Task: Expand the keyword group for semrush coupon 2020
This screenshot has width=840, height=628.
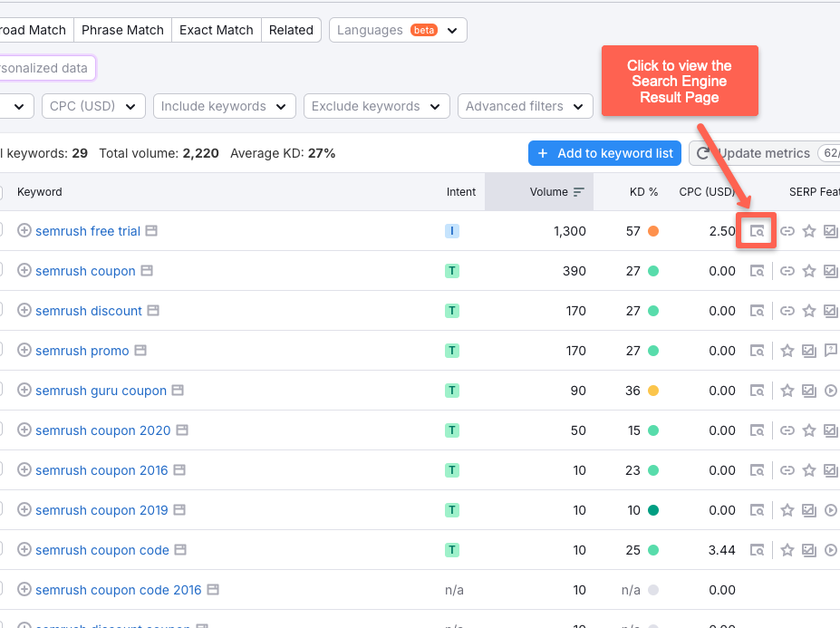Action: pyautogui.click(x=24, y=430)
